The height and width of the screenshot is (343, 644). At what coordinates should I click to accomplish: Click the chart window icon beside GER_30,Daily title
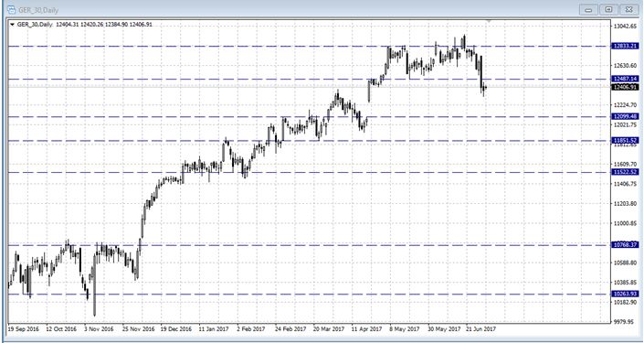tap(12, 9)
